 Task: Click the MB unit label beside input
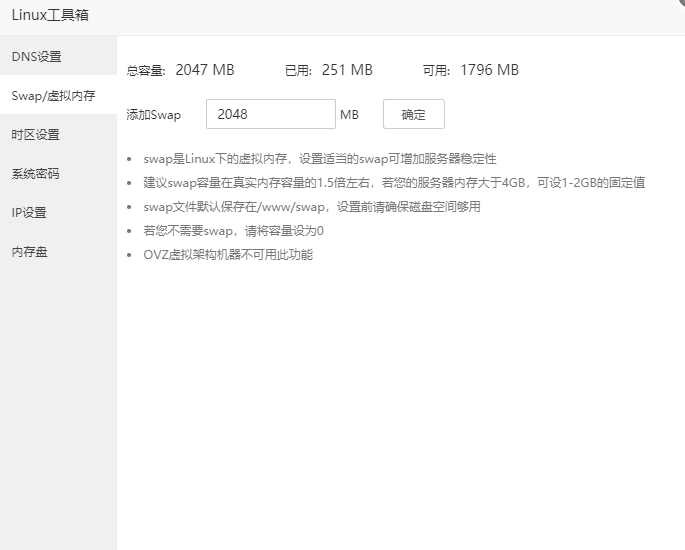pos(349,114)
